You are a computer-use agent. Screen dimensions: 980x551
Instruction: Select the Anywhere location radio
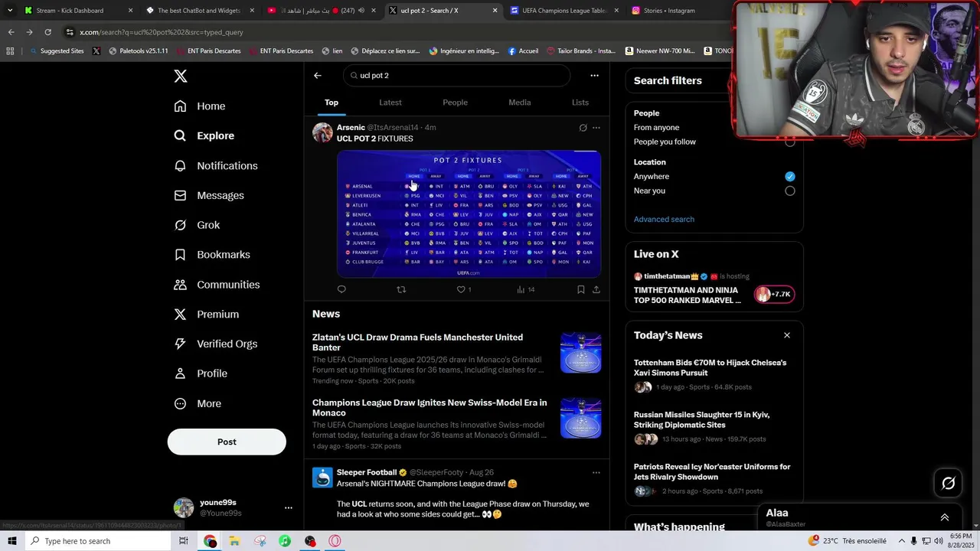[790, 176]
